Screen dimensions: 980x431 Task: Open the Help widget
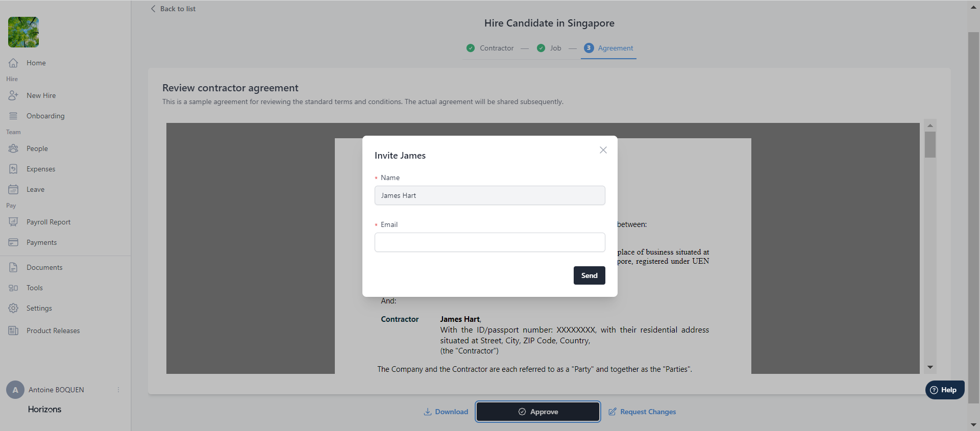coord(944,390)
